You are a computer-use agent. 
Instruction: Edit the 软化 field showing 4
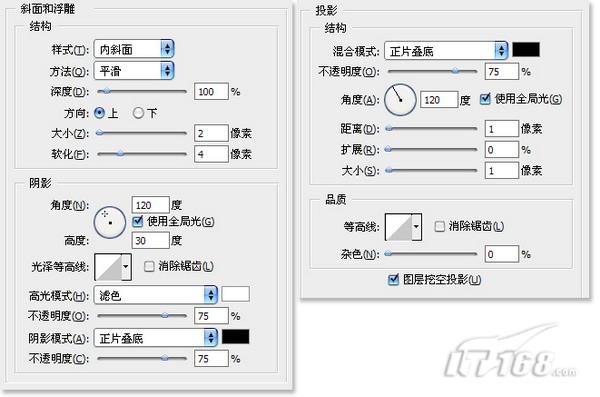click(x=211, y=154)
